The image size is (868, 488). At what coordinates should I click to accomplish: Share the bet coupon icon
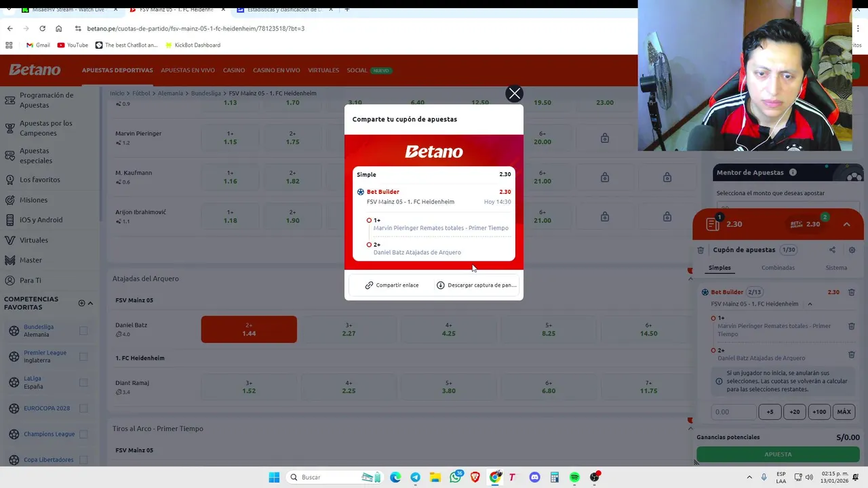[832, 250]
